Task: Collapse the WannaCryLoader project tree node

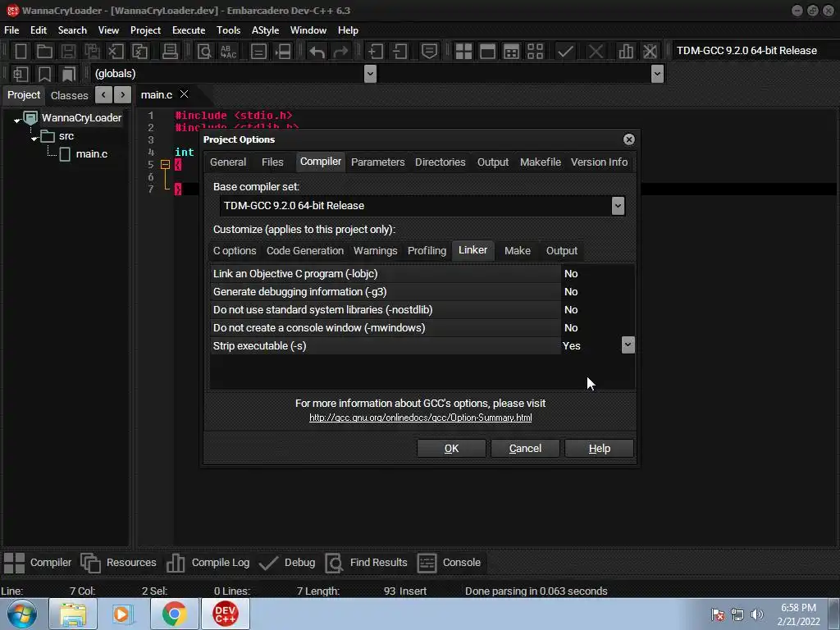Action: tap(17, 121)
